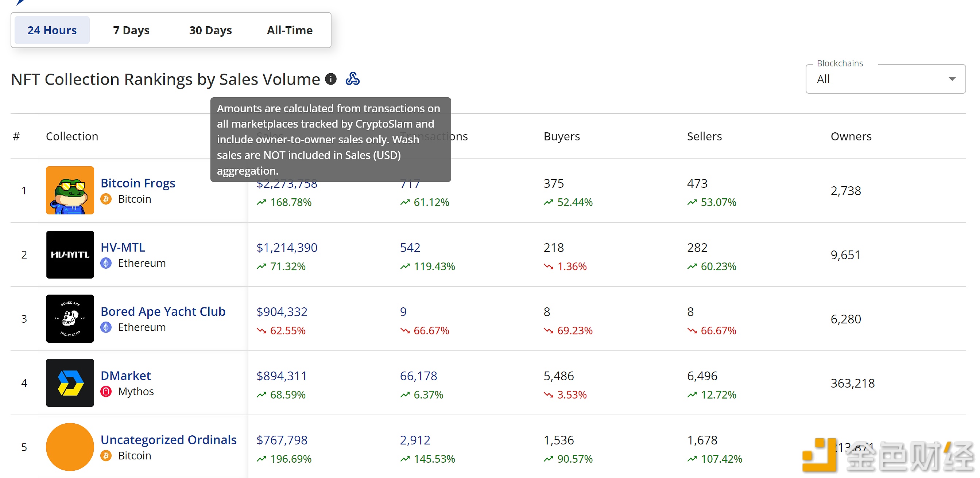This screenshot has width=980, height=478.
Task: Click DMarket sellers count 6,496
Action: click(702, 376)
